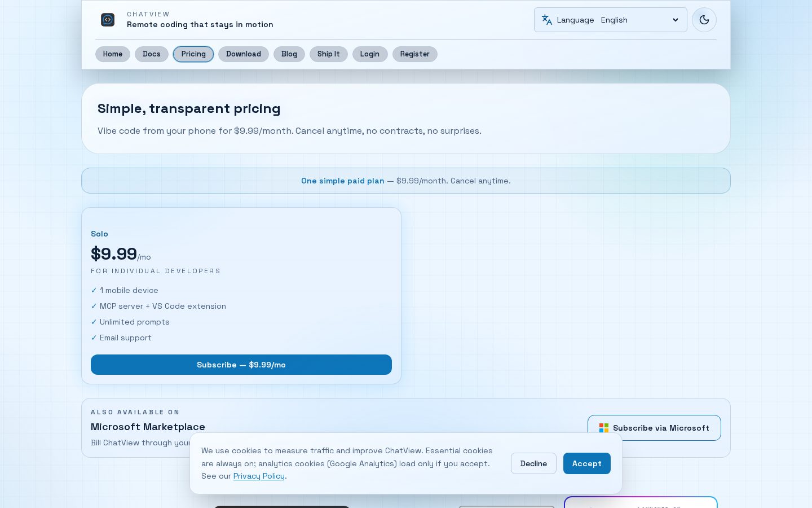Click the ChatView logo icon

(108, 20)
